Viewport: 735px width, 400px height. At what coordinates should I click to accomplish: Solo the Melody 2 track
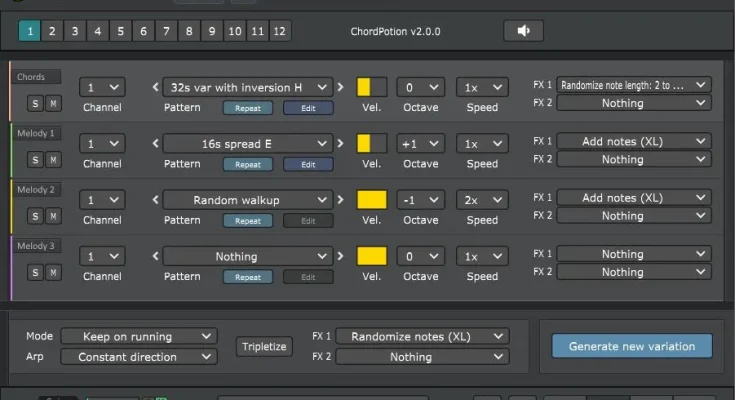(x=35, y=215)
